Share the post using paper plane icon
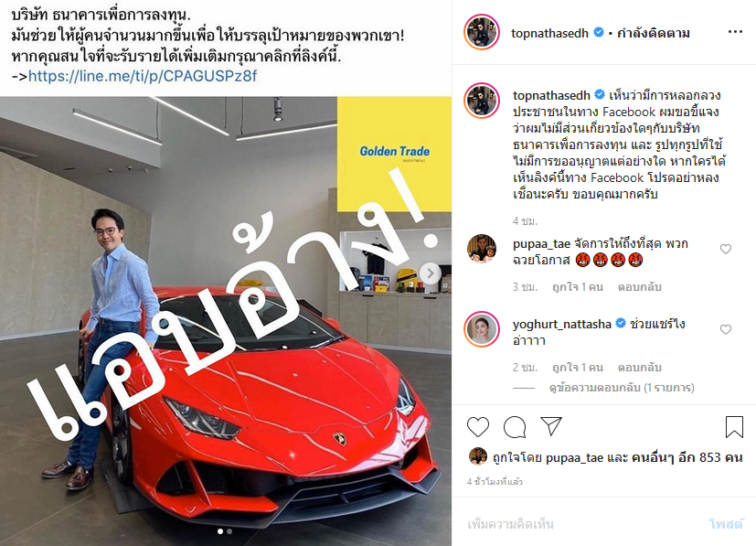This screenshot has height=546, width=756. pyautogui.click(x=551, y=426)
